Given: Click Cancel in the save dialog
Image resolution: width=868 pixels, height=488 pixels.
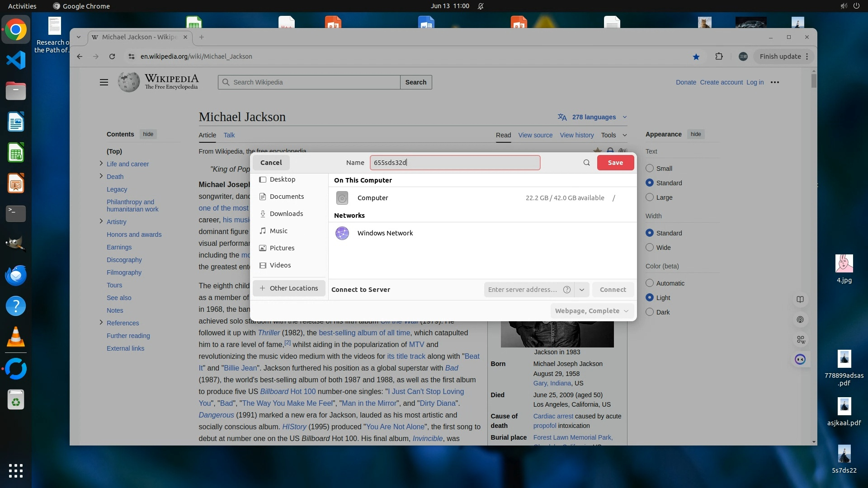Looking at the screenshot, I should pos(271,163).
